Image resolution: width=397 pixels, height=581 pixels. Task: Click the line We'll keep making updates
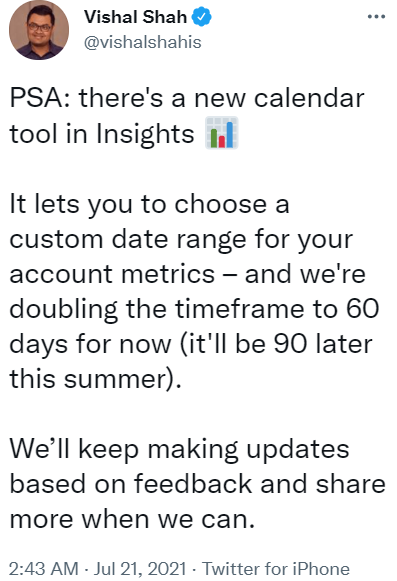point(179,450)
